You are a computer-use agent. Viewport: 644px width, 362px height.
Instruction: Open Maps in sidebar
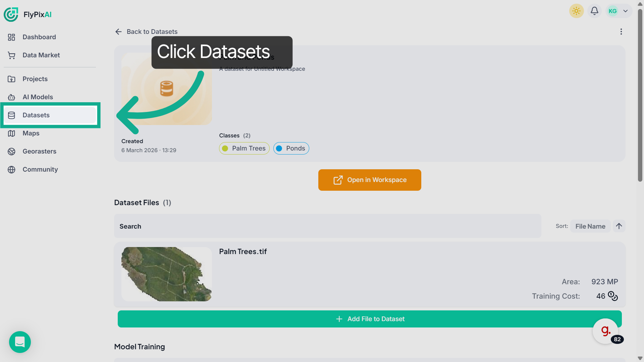pos(50,133)
